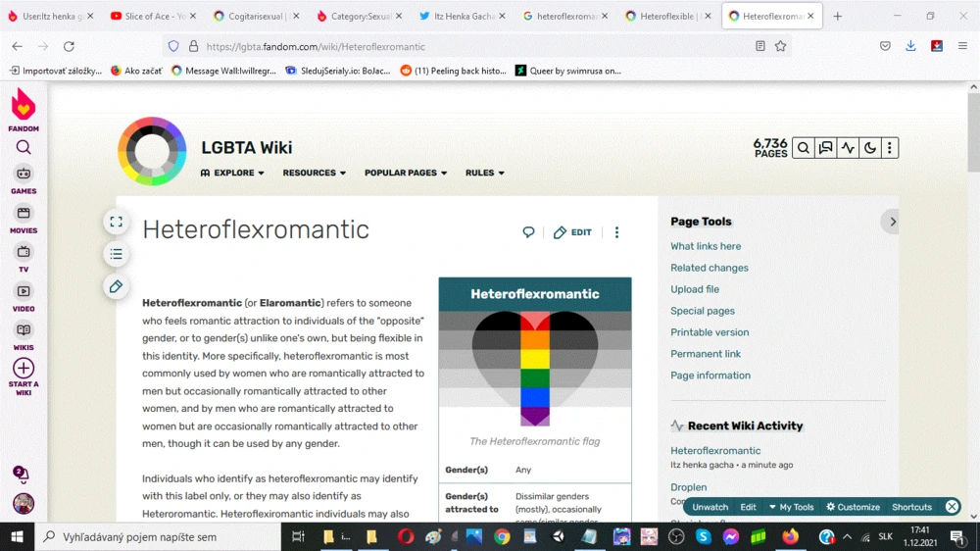Open Special pages link
The width and height of the screenshot is (980, 551).
(x=703, y=311)
